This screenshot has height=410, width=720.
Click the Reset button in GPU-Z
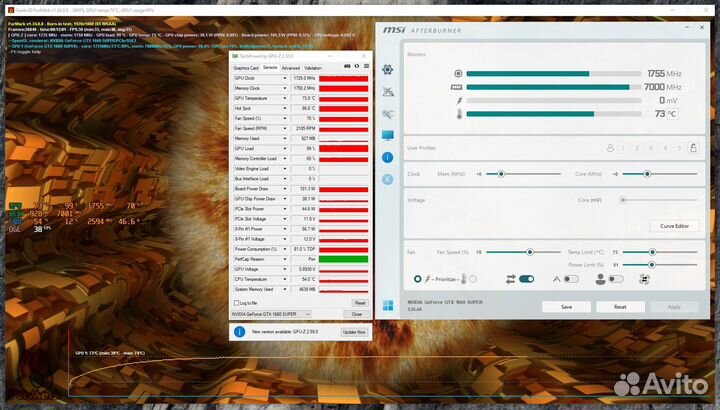tap(360, 303)
